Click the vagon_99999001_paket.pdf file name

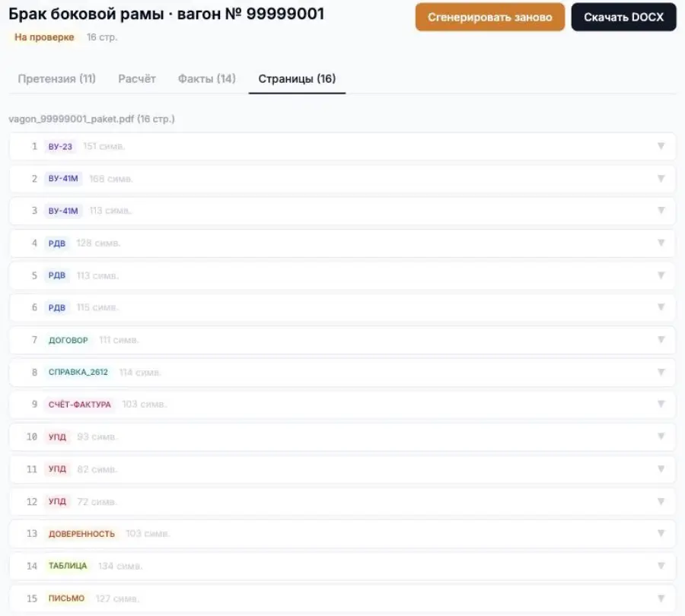click(72, 119)
